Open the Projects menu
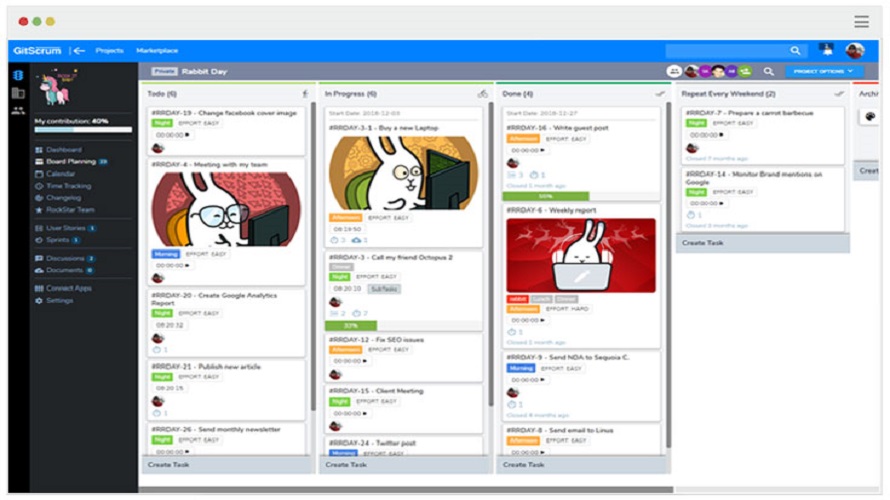890x500 pixels. click(x=110, y=51)
